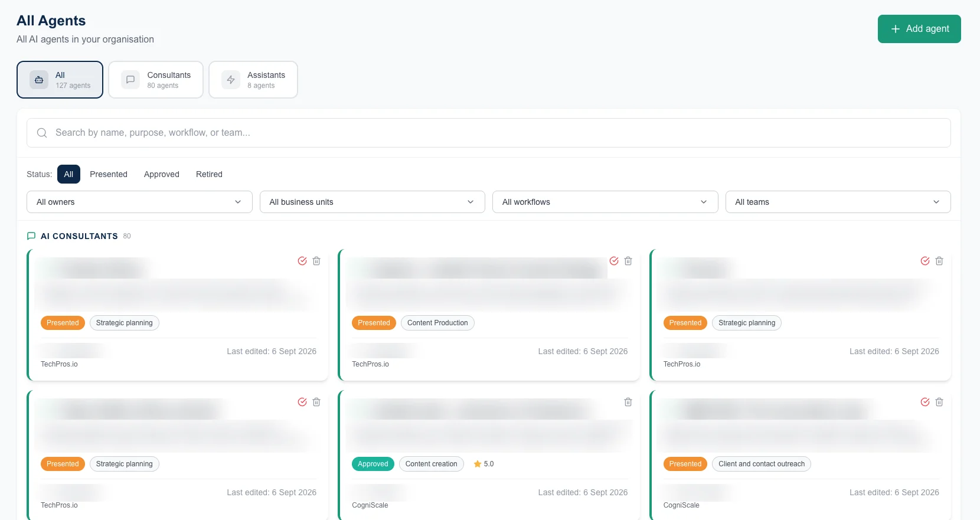Click check-circle icon on top-left Strategic planning card

pyautogui.click(x=302, y=261)
